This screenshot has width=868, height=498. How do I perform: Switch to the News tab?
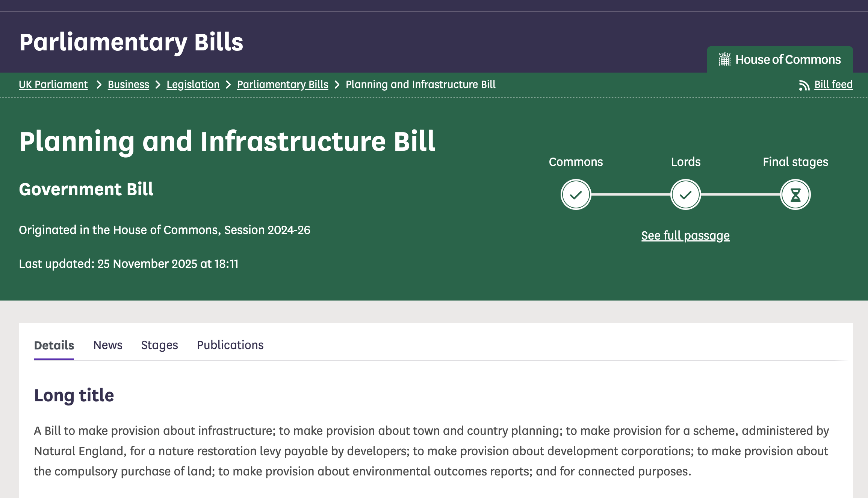point(108,345)
